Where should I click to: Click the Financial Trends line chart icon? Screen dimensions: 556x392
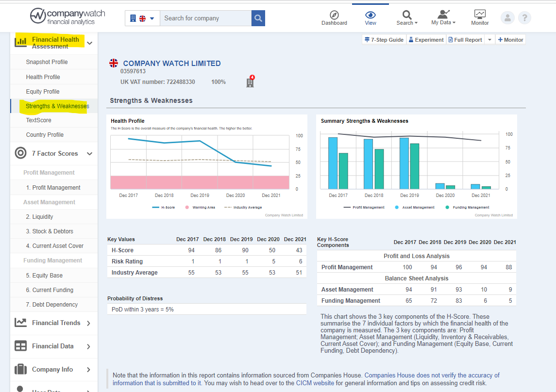(20, 322)
